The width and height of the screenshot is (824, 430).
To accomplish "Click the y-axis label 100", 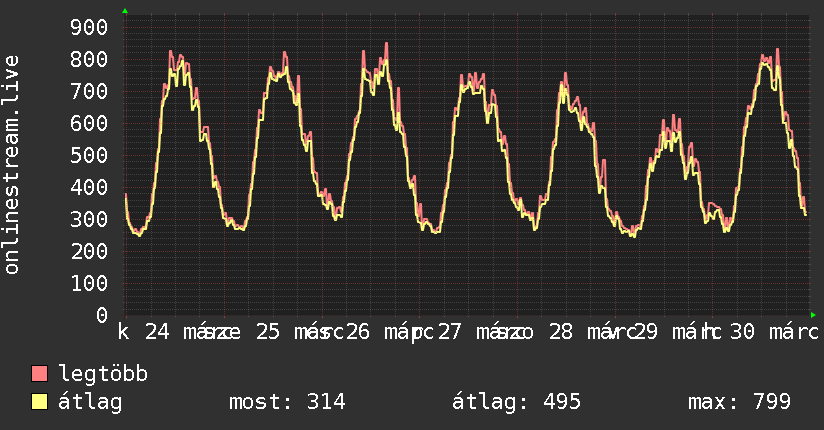I will coord(89,283).
